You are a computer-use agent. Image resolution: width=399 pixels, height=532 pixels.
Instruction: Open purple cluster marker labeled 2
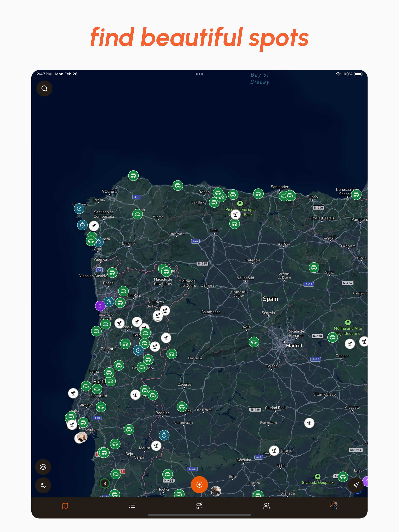100,306
